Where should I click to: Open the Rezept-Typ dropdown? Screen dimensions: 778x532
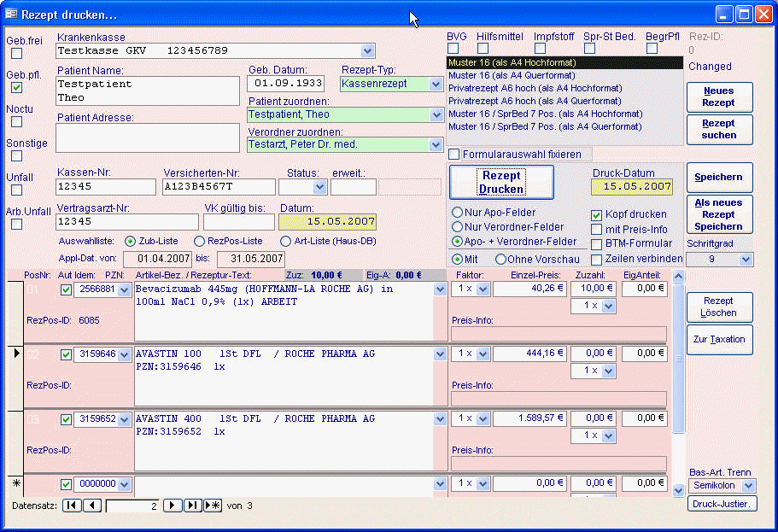point(436,84)
